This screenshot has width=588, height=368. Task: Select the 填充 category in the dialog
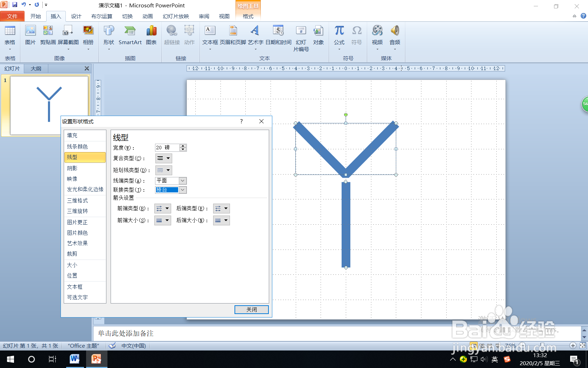point(72,135)
